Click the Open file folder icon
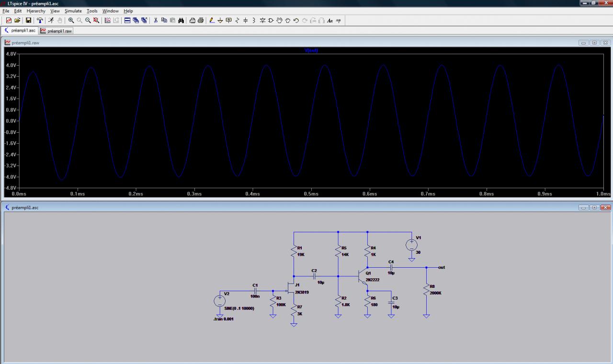Viewport: 613px width, 364px height. pos(17,20)
